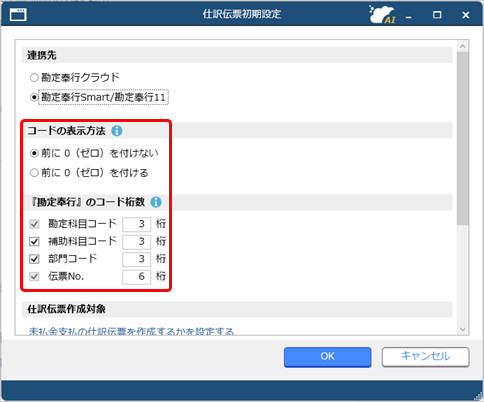The image size is (484, 402).
Task: Click 部門コード digit count field
Action: click(136, 259)
